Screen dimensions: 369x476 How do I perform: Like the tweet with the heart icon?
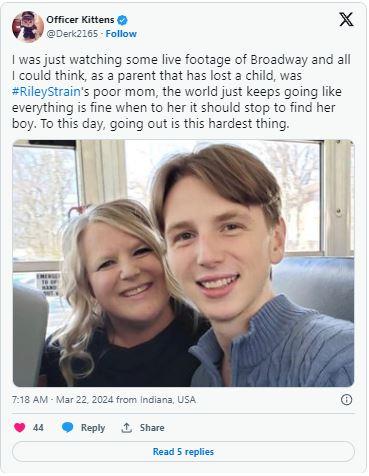click(20, 427)
